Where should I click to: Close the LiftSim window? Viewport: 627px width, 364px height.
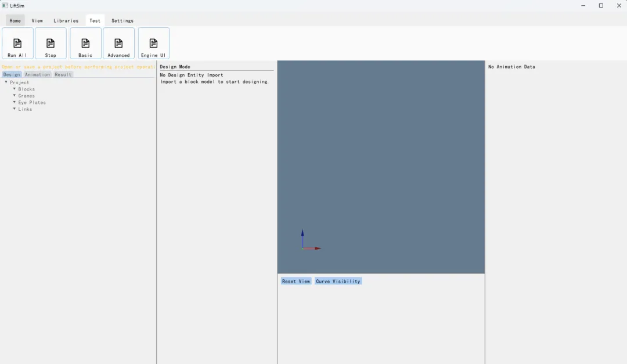pos(619,6)
